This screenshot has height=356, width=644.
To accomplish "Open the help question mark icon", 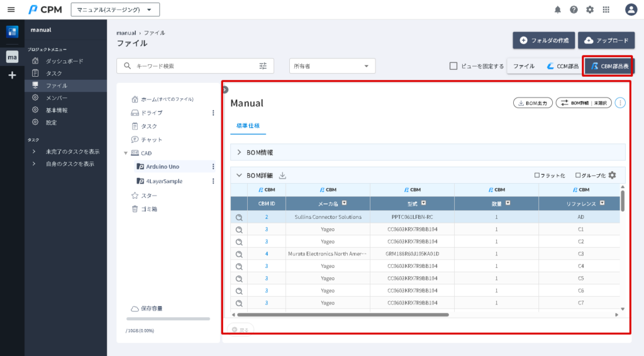I will click(x=574, y=9).
